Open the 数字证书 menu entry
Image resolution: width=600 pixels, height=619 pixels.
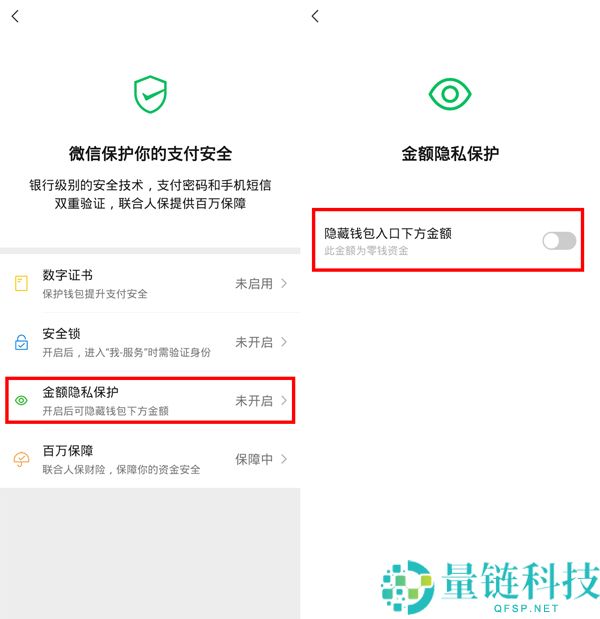(150, 283)
